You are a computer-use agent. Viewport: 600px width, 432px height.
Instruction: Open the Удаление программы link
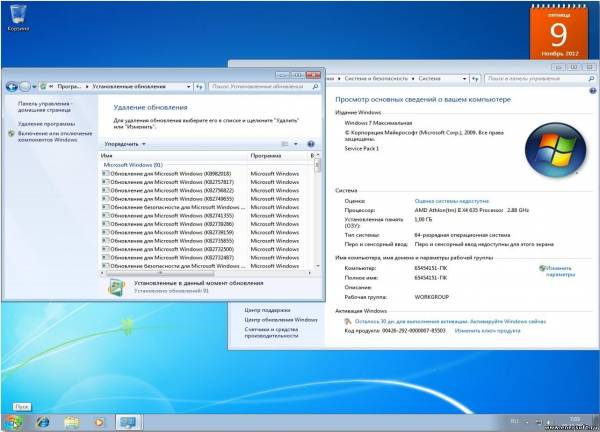click(x=46, y=124)
